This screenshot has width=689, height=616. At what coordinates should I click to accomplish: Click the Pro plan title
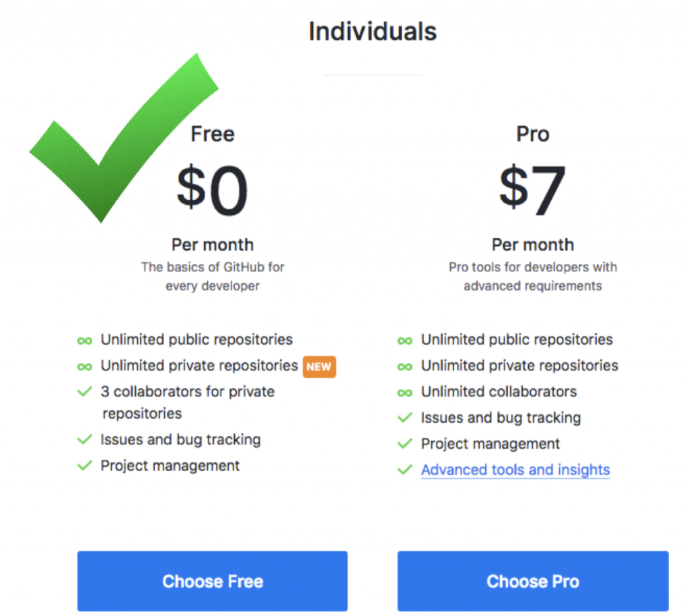click(533, 134)
